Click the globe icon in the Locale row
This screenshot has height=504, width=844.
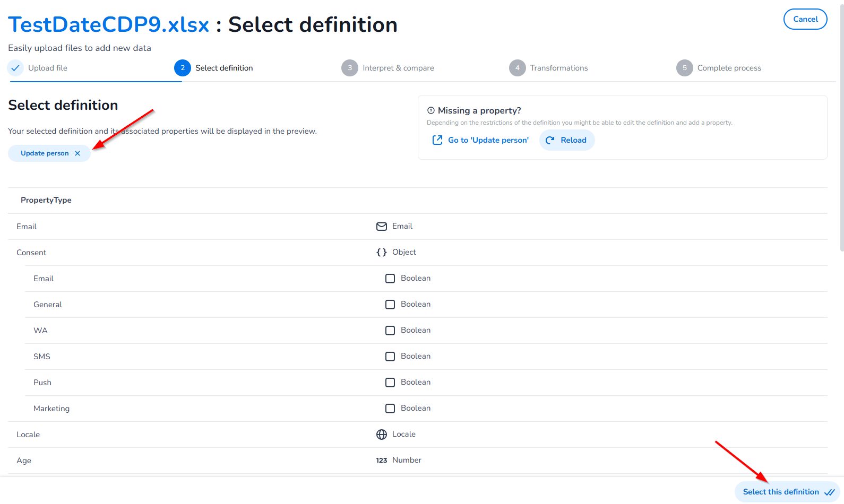point(382,435)
